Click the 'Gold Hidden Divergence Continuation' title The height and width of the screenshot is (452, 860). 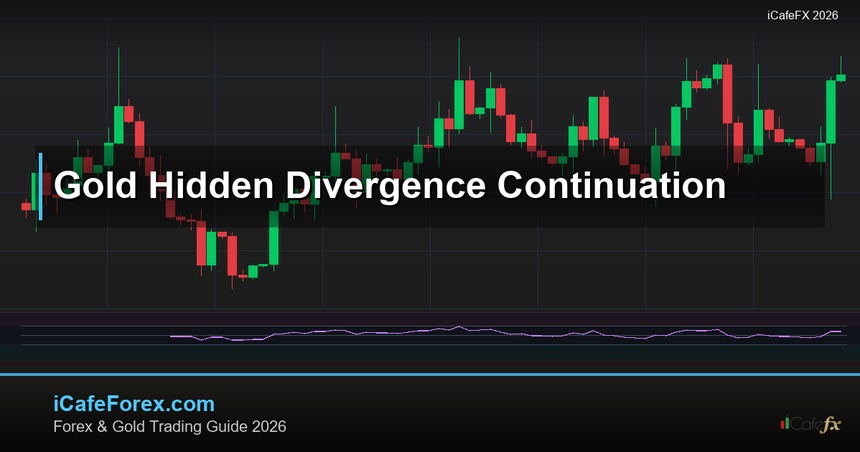389,185
